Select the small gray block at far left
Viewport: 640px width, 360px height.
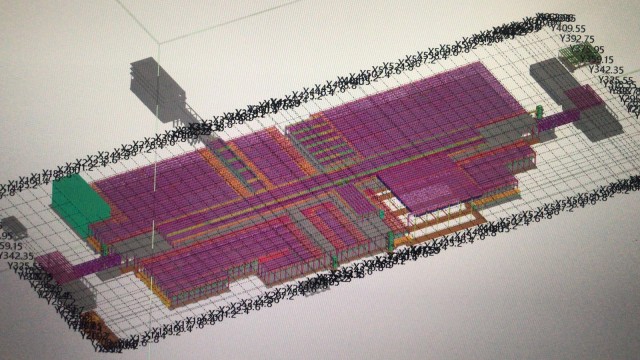[x=13, y=227]
